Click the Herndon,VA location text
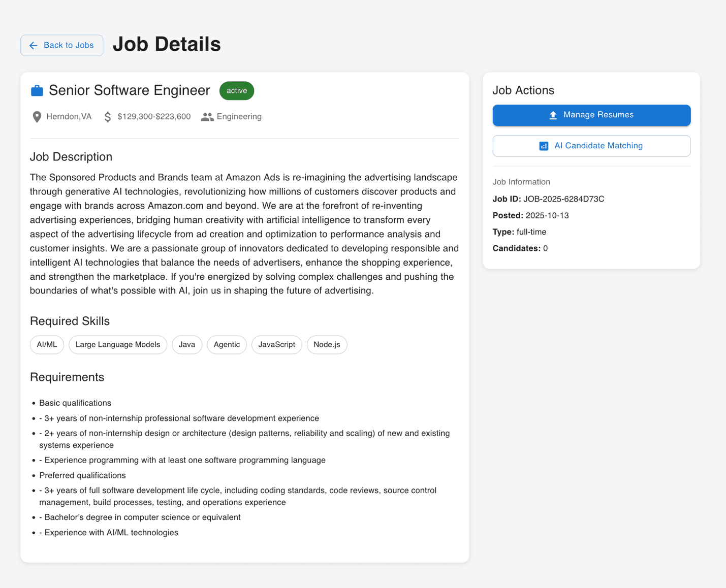 coord(69,117)
